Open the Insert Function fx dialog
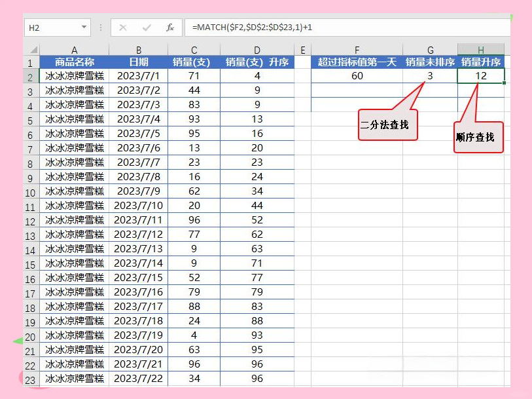532x399 pixels. pos(170,28)
